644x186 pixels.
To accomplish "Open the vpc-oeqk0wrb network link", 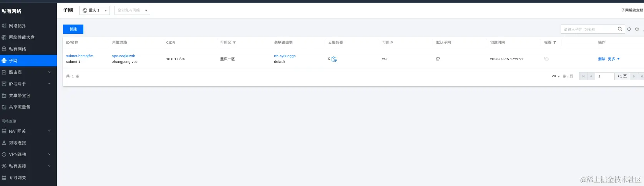I will (124, 56).
